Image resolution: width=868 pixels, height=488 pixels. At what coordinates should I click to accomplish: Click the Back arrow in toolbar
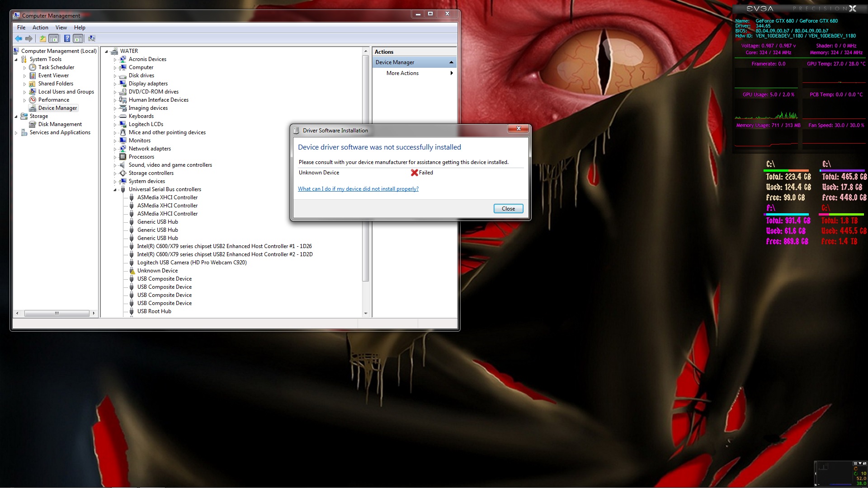click(x=19, y=39)
